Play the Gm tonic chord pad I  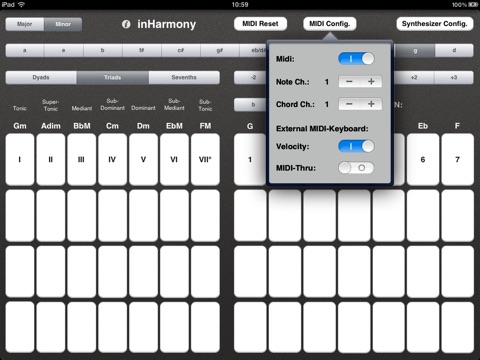click(20, 159)
